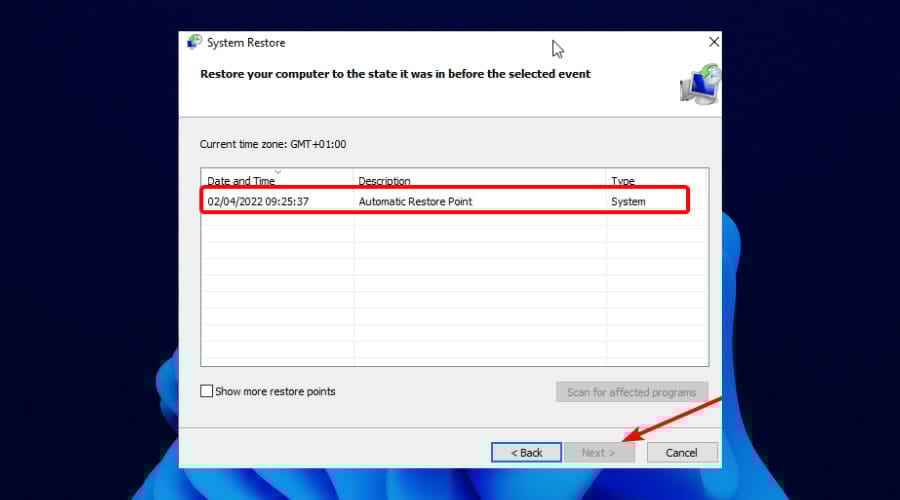
Task: Close the System Restore dialog
Action: [713, 42]
